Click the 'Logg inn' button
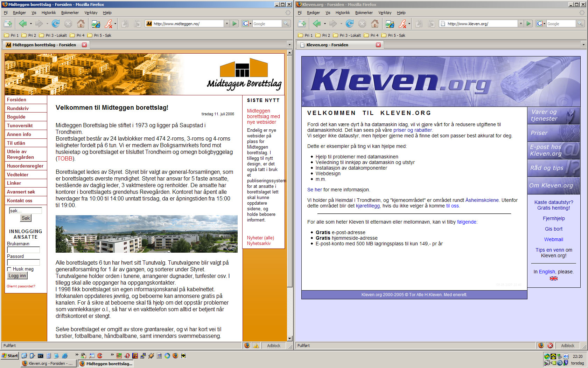 [17, 276]
